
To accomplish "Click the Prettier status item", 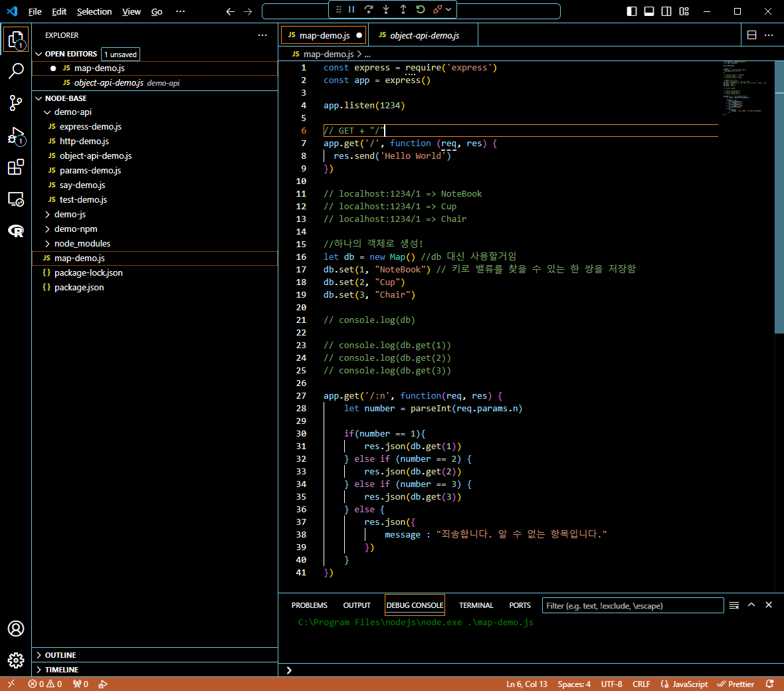I will [735, 684].
